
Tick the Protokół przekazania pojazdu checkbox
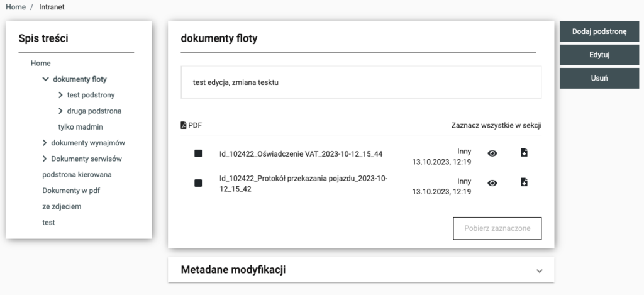pyautogui.click(x=198, y=183)
